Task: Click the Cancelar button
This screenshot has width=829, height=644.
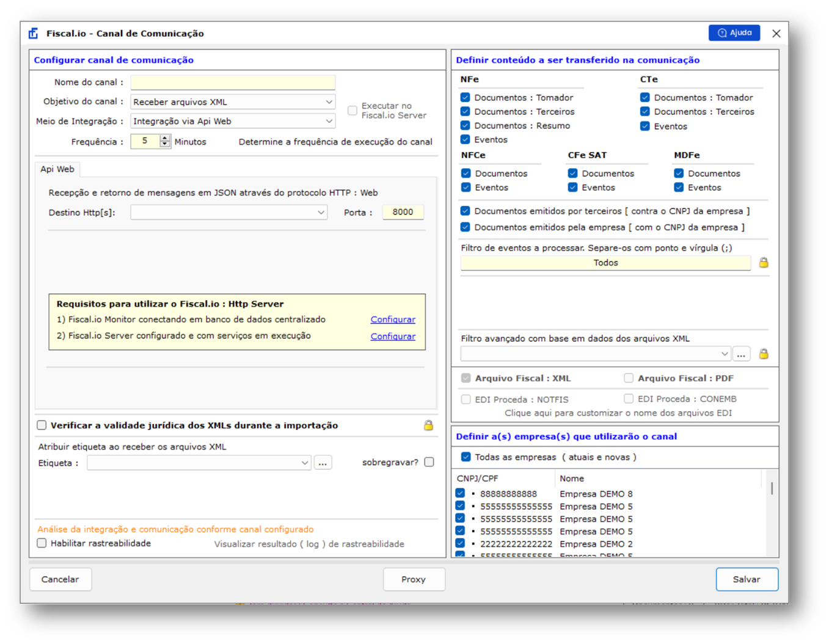Action: (x=60, y=579)
